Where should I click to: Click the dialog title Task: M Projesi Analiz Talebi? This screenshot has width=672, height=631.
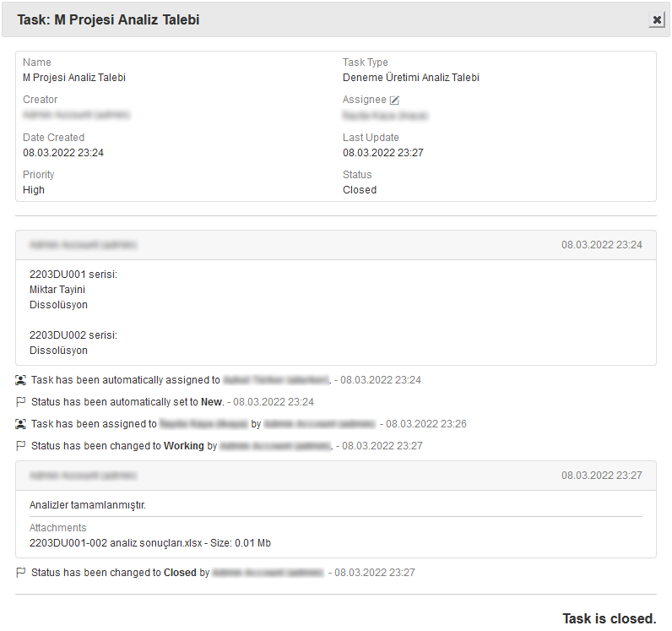[x=108, y=19]
